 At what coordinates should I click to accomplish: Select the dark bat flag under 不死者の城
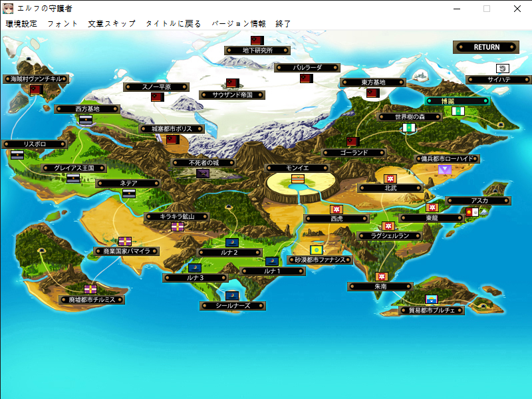pyautogui.click(x=203, y=174)
